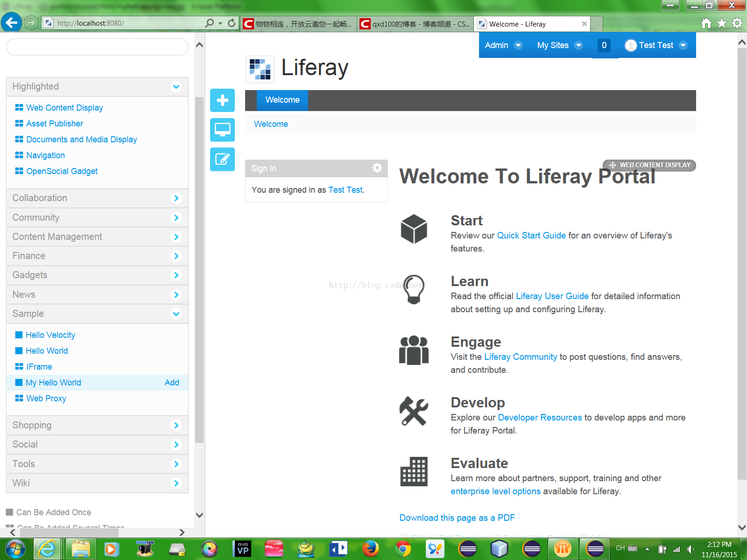Click the Develop tools icon
Viewport: 747px width, 560px height.
[x=414, y=411]
